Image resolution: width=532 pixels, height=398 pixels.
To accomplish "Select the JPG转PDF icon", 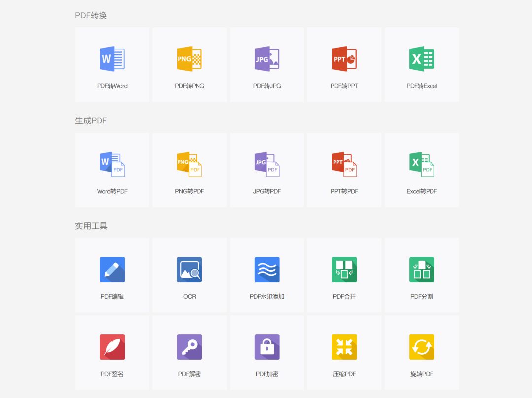I will (267, 164).
